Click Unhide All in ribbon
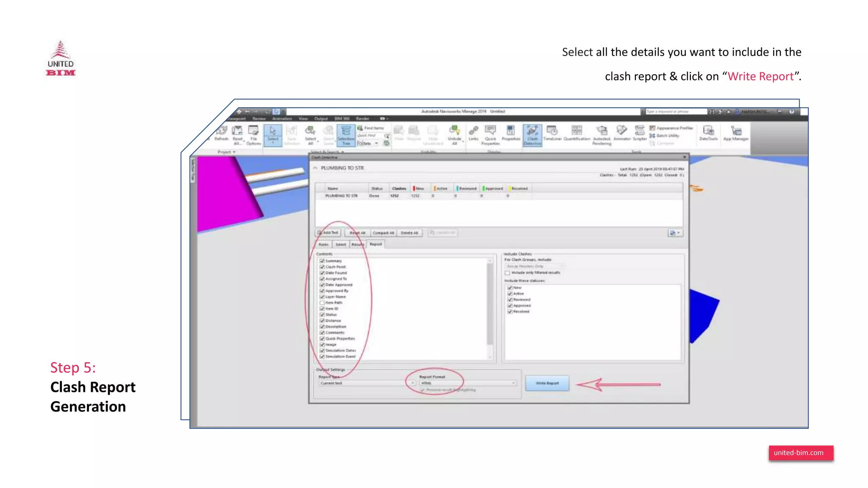Viewport: 868px width, 488px height. (x=454, y=135)
